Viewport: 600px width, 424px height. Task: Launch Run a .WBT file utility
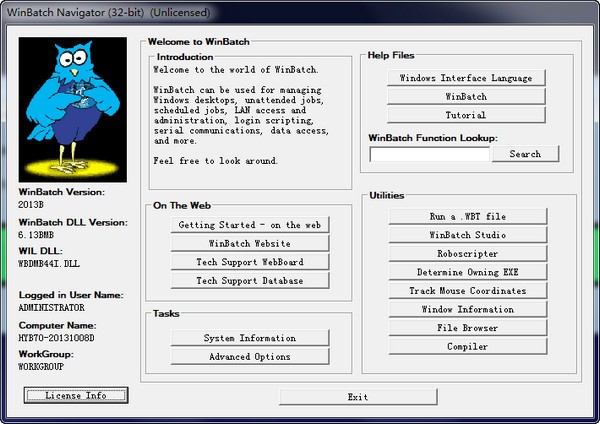click(x=467, y=216)
